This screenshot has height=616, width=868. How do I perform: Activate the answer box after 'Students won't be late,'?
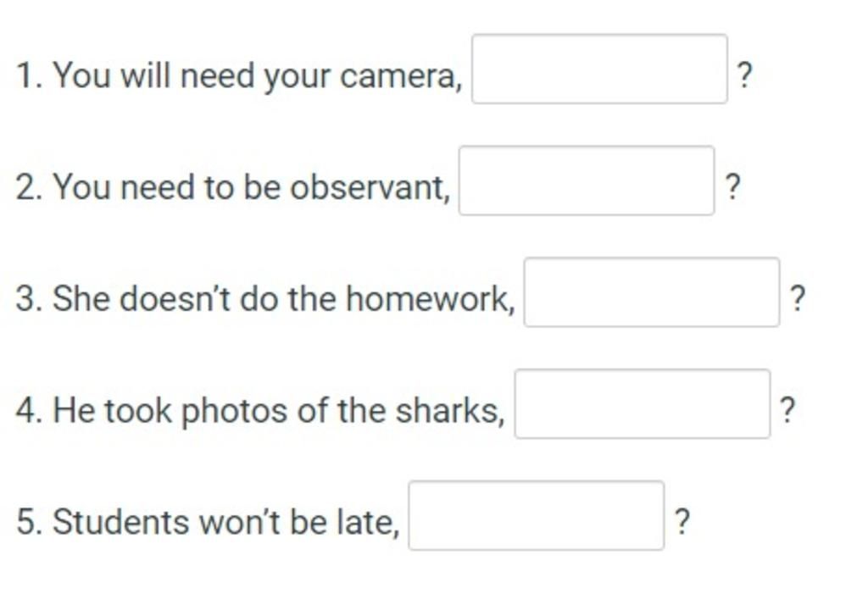(x=537, y=516)
